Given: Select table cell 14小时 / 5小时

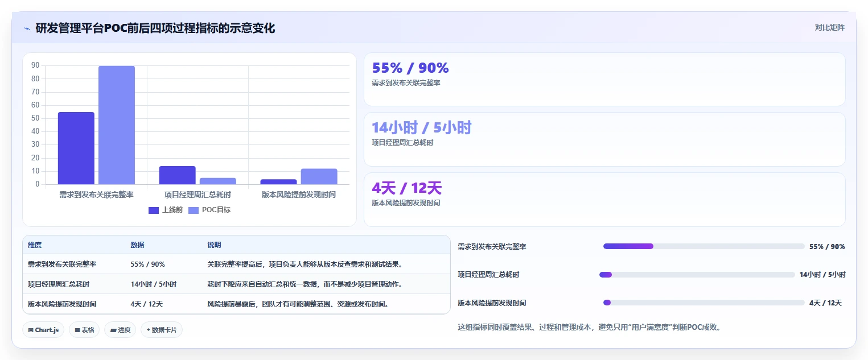Looking at the screenshot, I should tap(153, 284).
